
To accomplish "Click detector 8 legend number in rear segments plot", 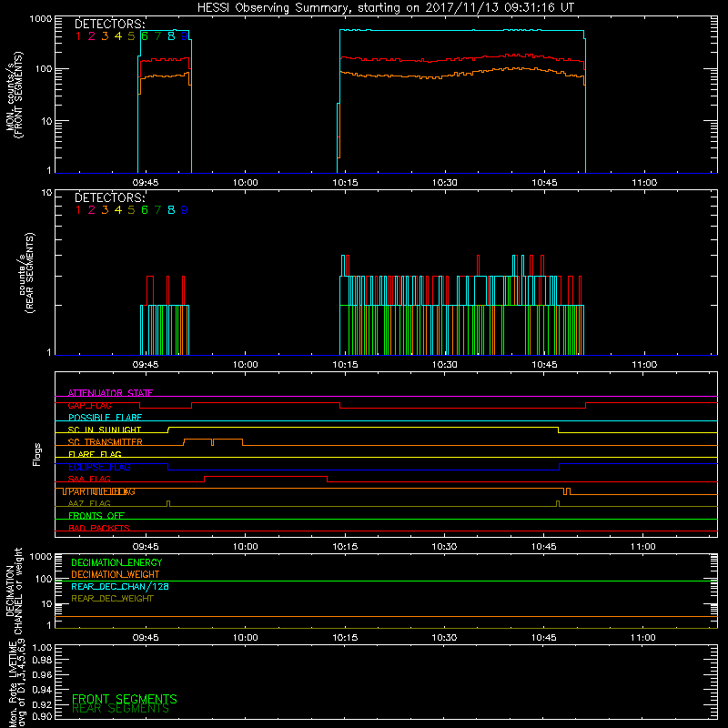I will [171, 210].
